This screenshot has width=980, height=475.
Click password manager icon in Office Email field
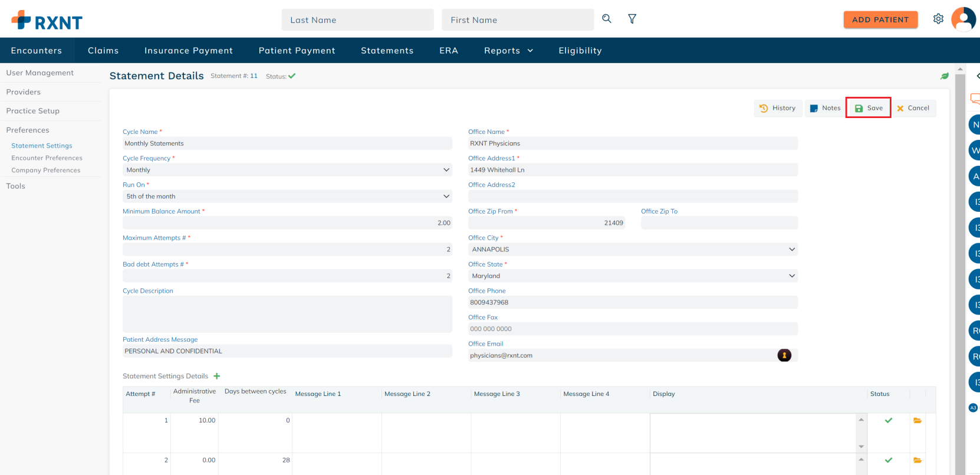(784, 355)
